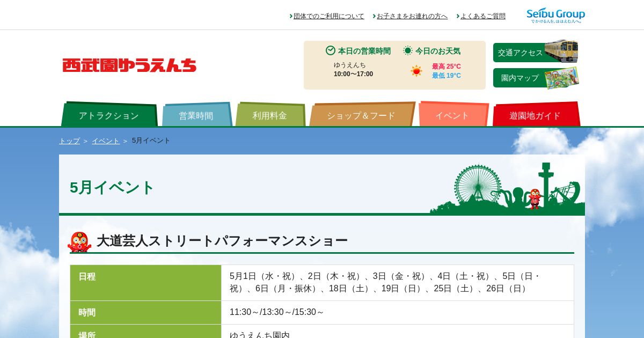Click the 最高 25°C temperature text
Screen dimensions: 644x338
click(x=447, y=67)
